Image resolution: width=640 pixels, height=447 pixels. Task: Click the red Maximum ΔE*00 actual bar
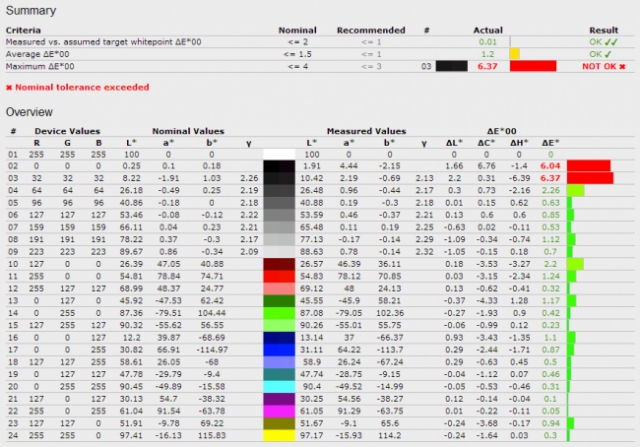pos(532,66)
